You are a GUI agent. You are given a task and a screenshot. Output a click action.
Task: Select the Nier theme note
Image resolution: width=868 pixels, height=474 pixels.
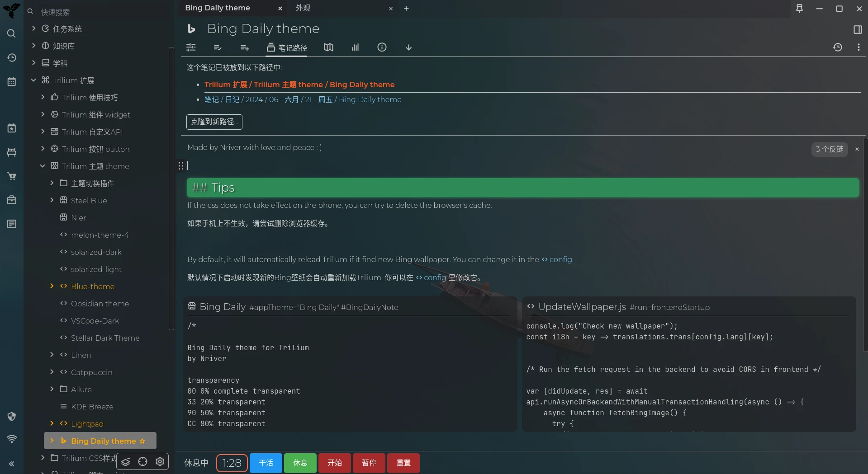click(78, 217)
